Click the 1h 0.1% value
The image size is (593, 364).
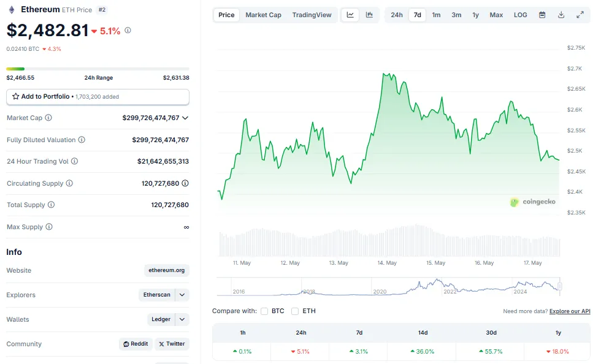point(242,352)
